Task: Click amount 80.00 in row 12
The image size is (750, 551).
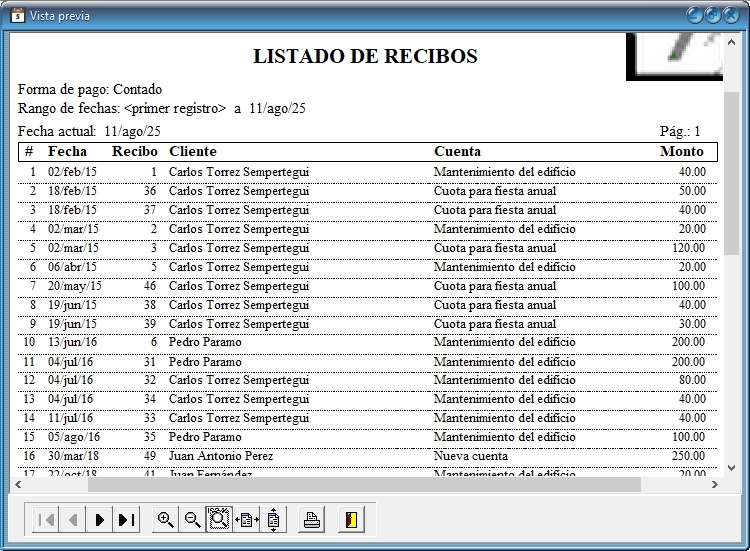Action: point(692,380)
